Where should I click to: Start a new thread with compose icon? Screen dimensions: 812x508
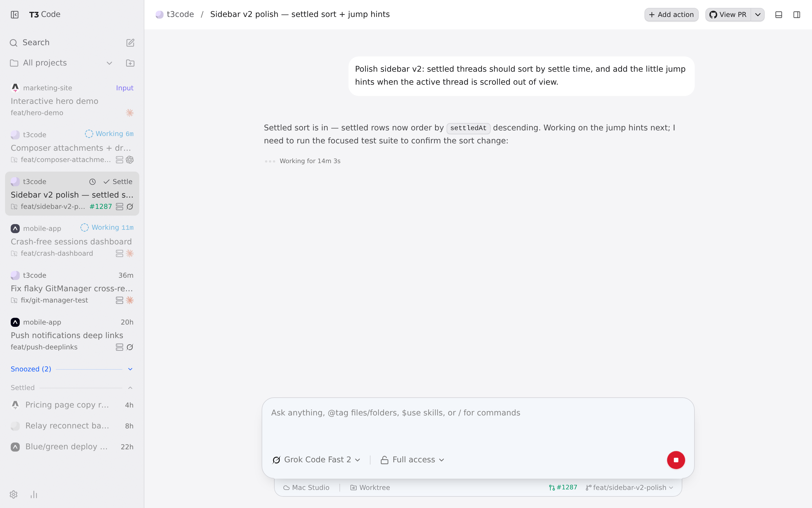(130, 43)
